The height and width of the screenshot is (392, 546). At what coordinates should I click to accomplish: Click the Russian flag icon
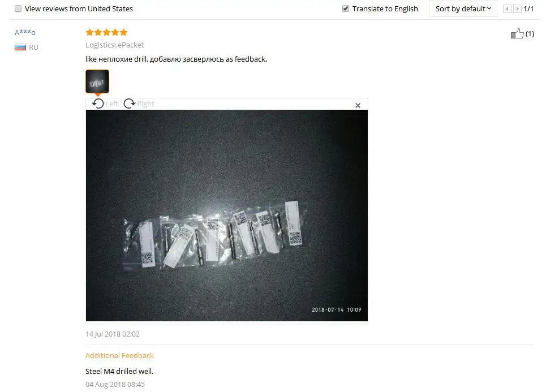[20, 48]
